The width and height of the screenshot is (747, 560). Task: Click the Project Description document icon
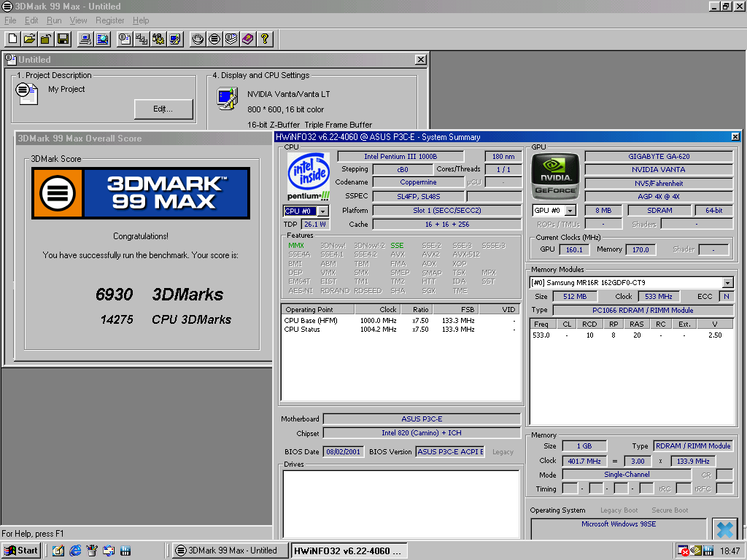click(26, 93)
